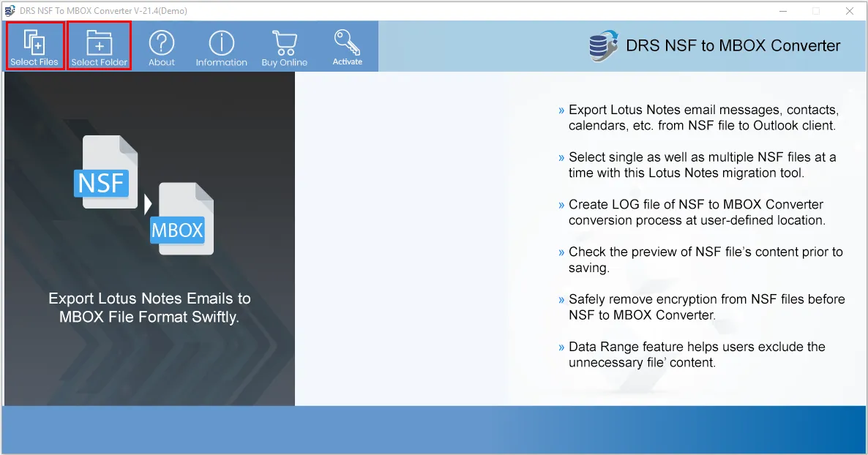Click the Select Folder toolbar icon
This screenshot has width=868, height=455.
pyautogui.click(x=99, y=47)
